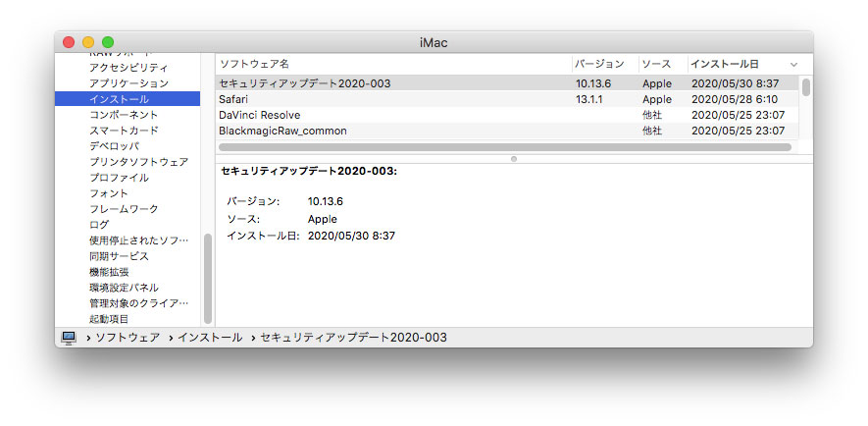Select インストール in the sidebar
868x426 pixels.
click(x=128, y=99)
